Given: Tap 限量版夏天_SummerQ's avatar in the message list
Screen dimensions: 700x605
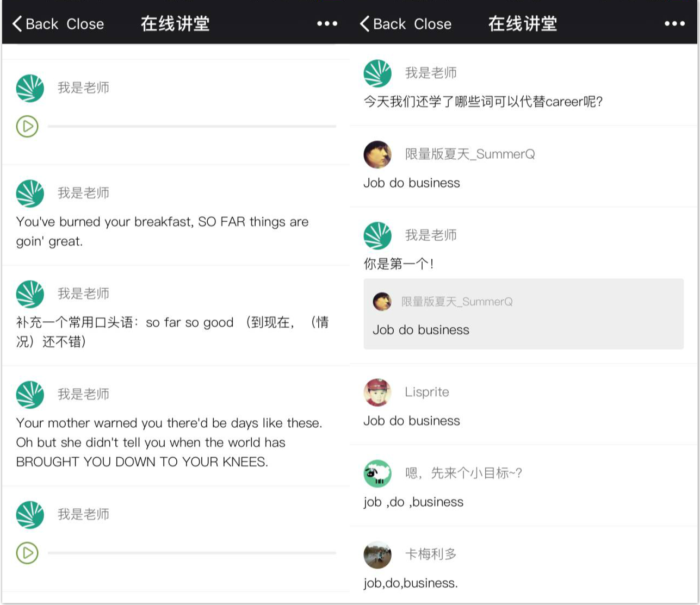Looking at the screenshot, I should (377, 154).
